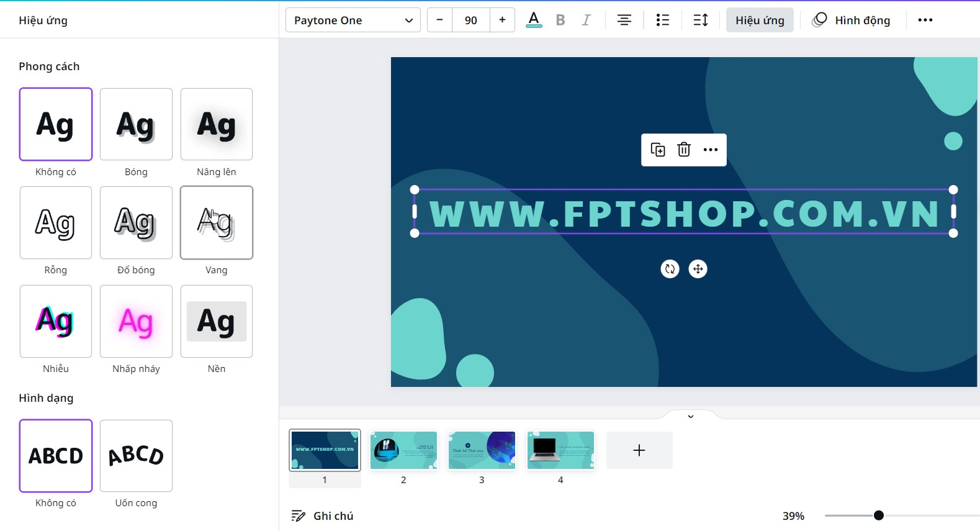Apply the Vang echo style

pos(217,222)
